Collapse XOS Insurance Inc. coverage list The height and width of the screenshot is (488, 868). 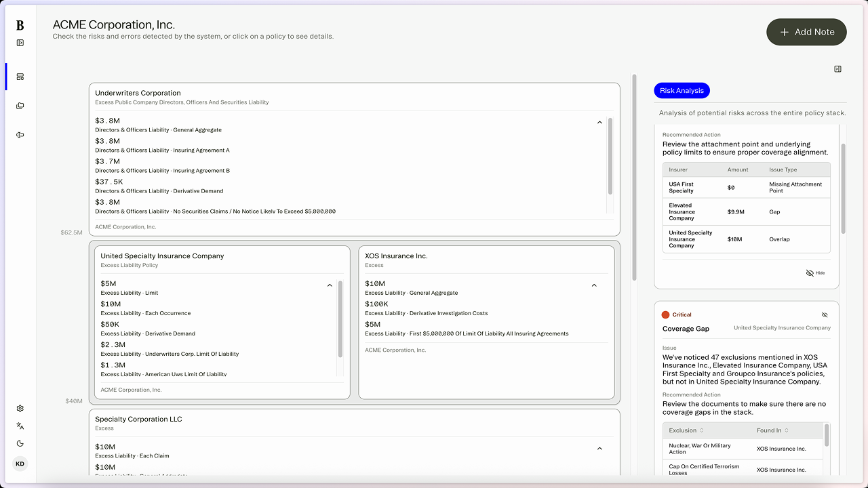[x=594, y=285]
